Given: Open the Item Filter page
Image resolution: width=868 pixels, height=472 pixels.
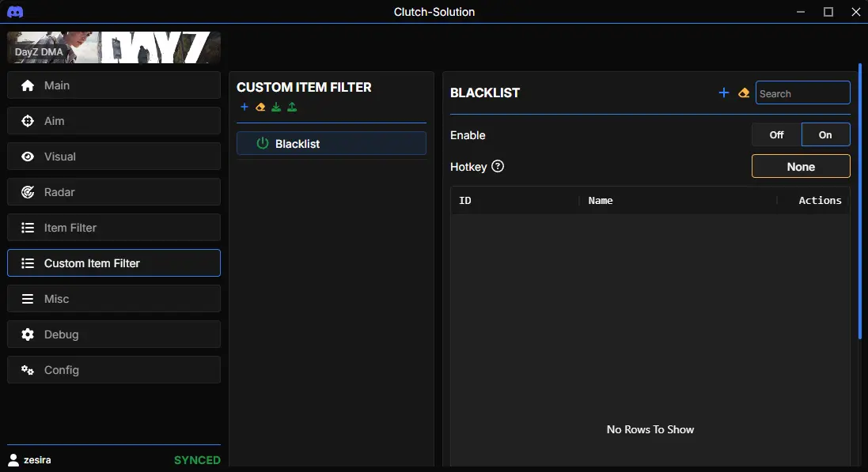Looking at the screenshot, I should (113, 228).
